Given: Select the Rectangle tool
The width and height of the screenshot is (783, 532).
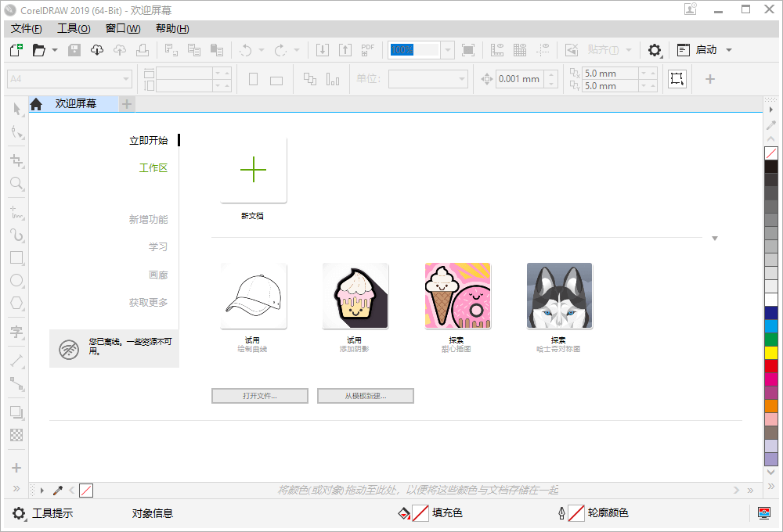Looking at the screenshot, I should tap(16, 257).
